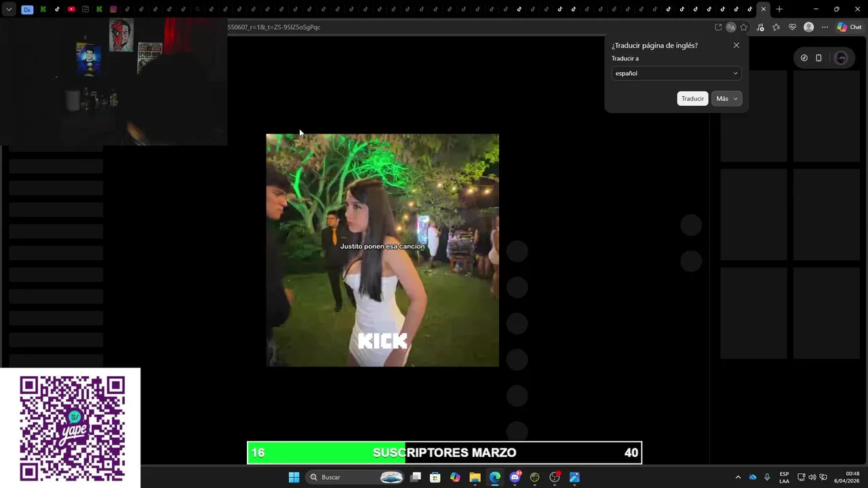Click the taskbar 'Buscar' search box
868x488 pixels.
[x=355, y=477]
